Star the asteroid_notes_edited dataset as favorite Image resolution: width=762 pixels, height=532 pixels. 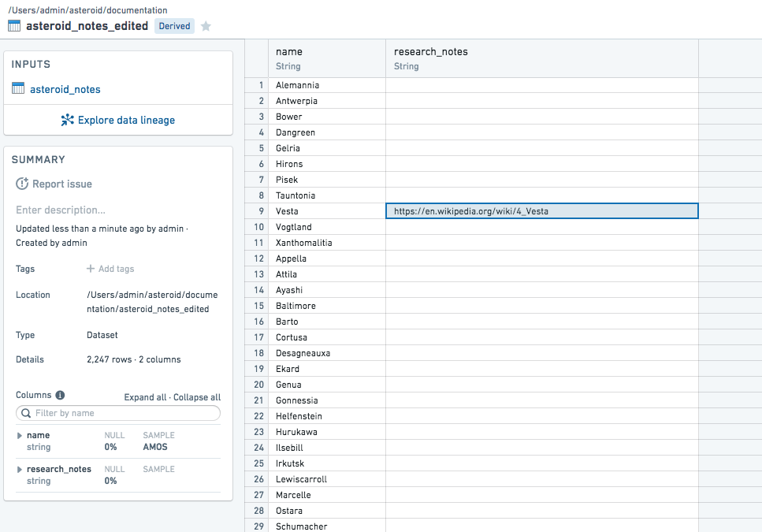click(x=206, y=26)
